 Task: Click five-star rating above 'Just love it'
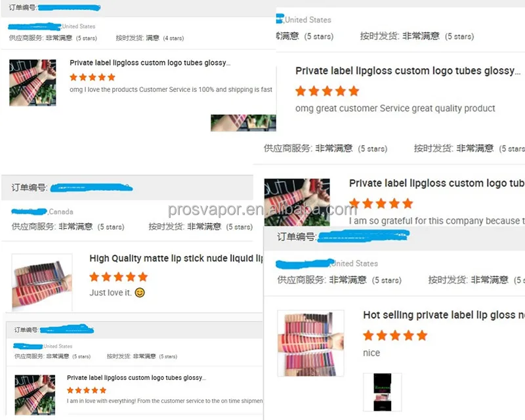click(x=119, y=277)
